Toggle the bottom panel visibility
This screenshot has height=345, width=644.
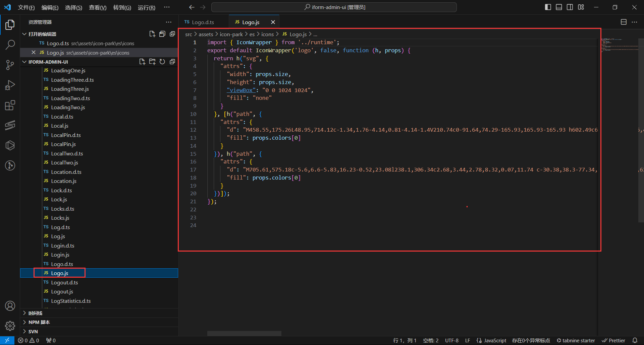pyautogui.click(x=559, y=7)
